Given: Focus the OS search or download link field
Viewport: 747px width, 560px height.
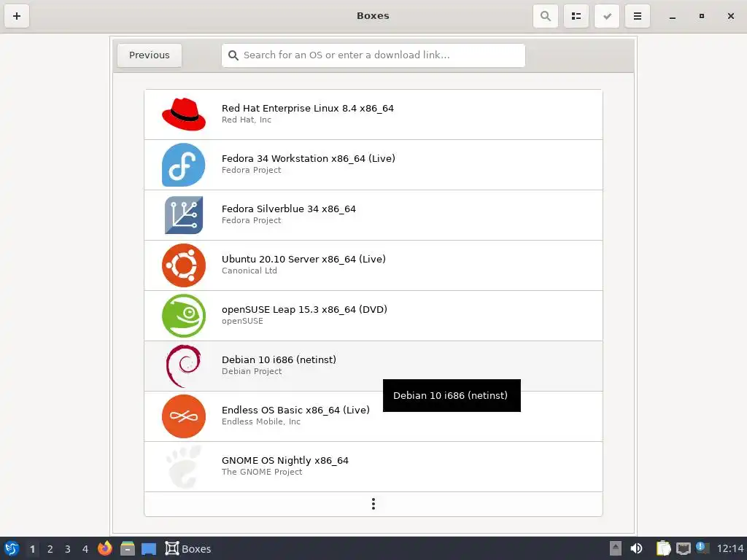Looking at the screenshot, I should [x=373, y=55].
